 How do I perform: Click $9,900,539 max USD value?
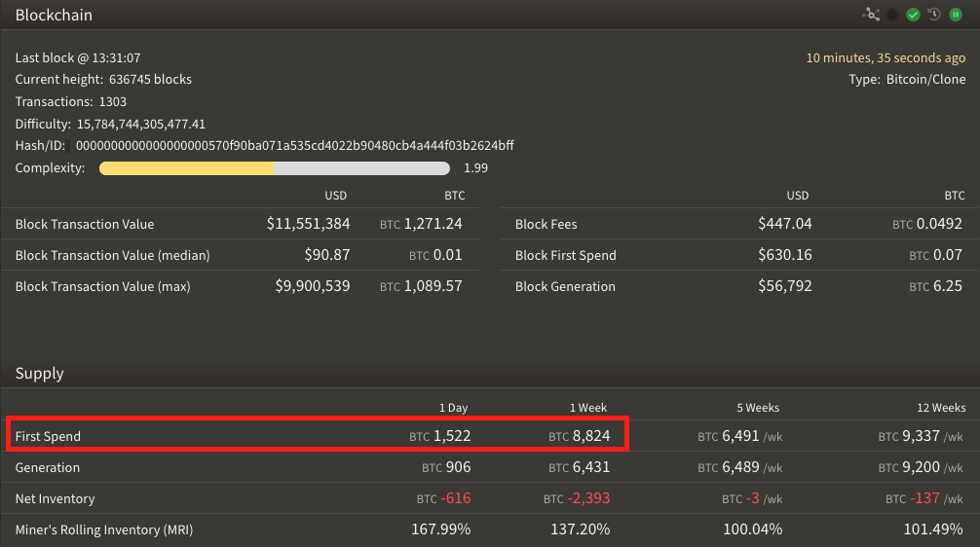pyautogui.click(x=313, y=286)
